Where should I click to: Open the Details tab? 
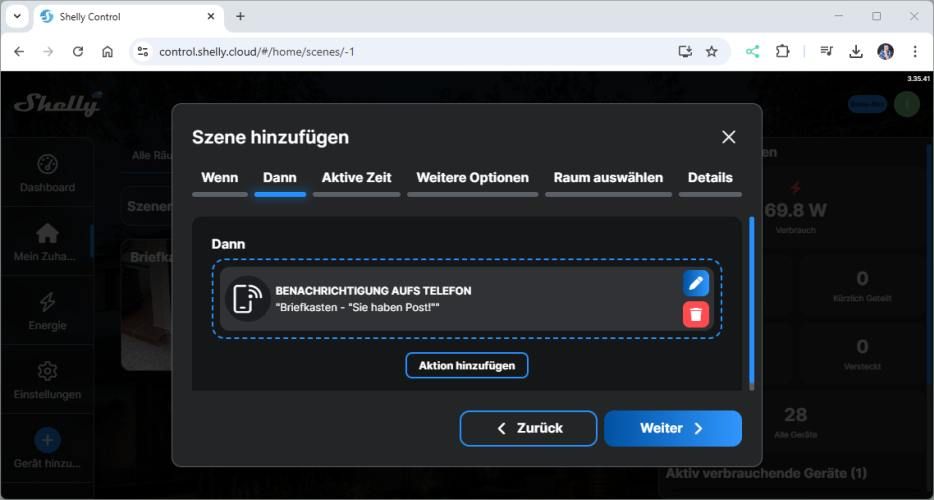click(710, 178)
